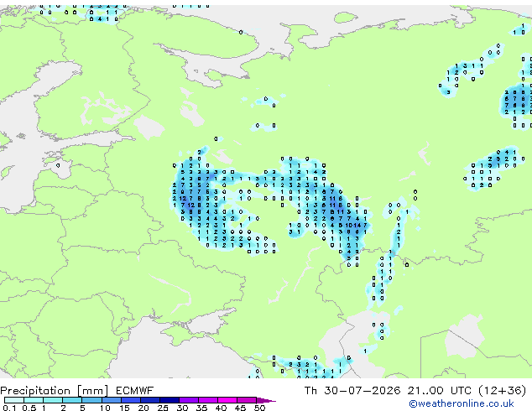The image size is (532, 411).
Task: Click the legend value '0.1'
Action: pyautogui.click(x=9, y=408)
